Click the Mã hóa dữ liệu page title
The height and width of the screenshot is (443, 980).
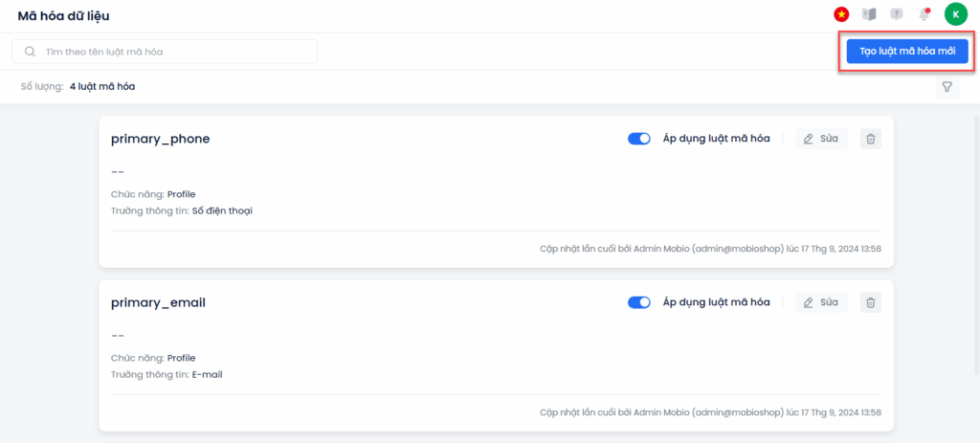tap(64, 16)
